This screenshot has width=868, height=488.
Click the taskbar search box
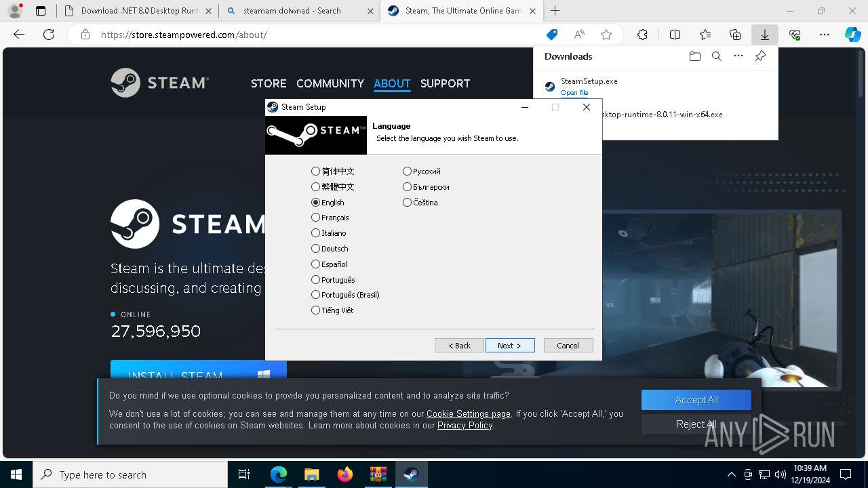click(130, 474)
